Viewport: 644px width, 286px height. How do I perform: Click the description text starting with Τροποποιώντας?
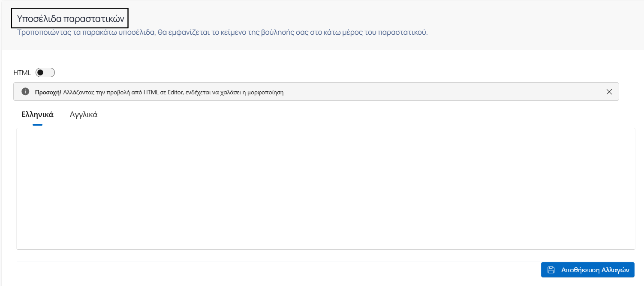[x=223, y=33]
